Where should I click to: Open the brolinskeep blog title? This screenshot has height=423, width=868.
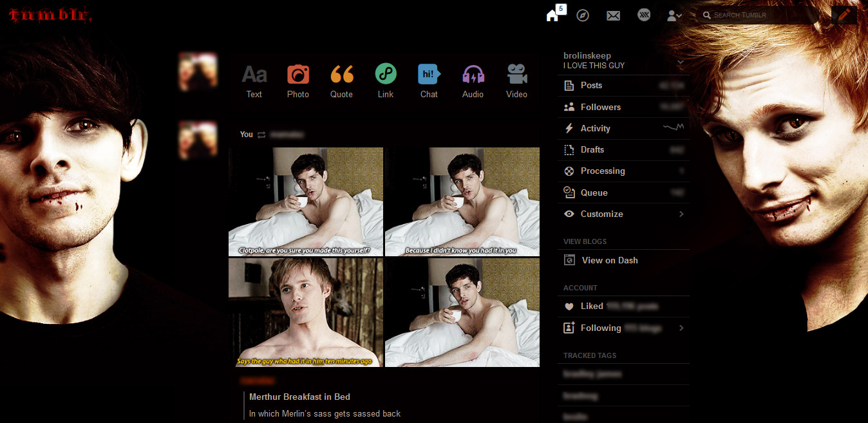[x=587, y=55]
